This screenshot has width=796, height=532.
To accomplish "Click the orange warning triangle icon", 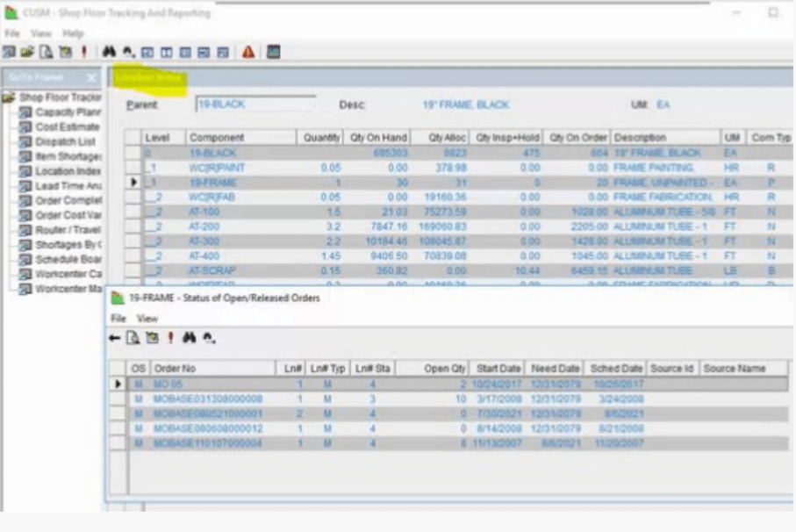I will click(x=248, y=52).
